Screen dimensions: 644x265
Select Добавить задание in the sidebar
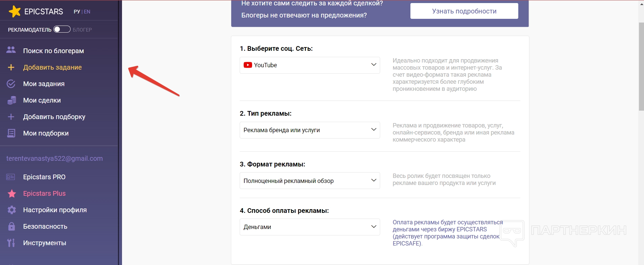52,67
